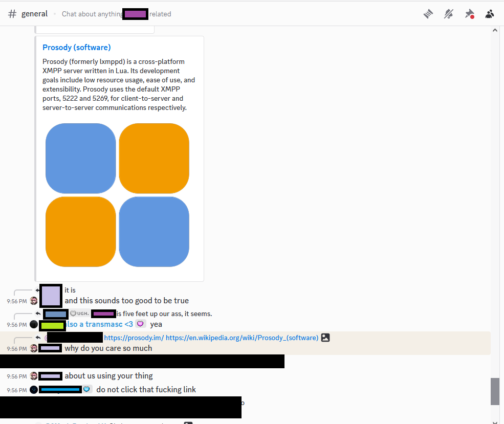This screenshot has width=504, height=424.
Task: Click the reply arrow above 'why do you care'
Action: pos(38,338)
